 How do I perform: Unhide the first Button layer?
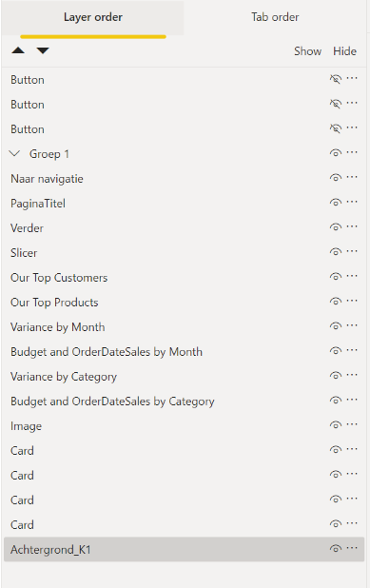(x=336, y=79)
